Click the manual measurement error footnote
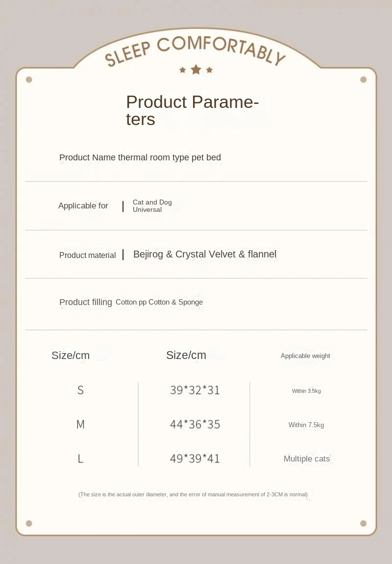This screenshot has width=392, height=564. 193,494
